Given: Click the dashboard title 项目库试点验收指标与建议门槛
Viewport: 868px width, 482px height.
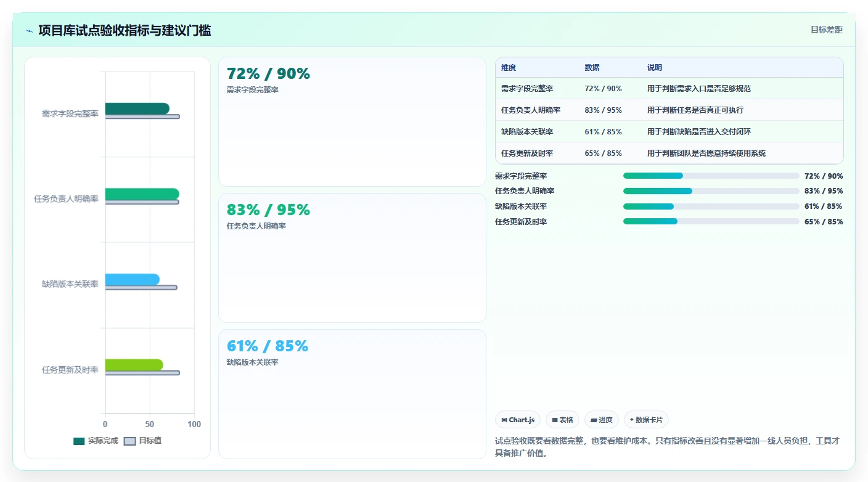Looking at the screenshot, I should point(125,31).
